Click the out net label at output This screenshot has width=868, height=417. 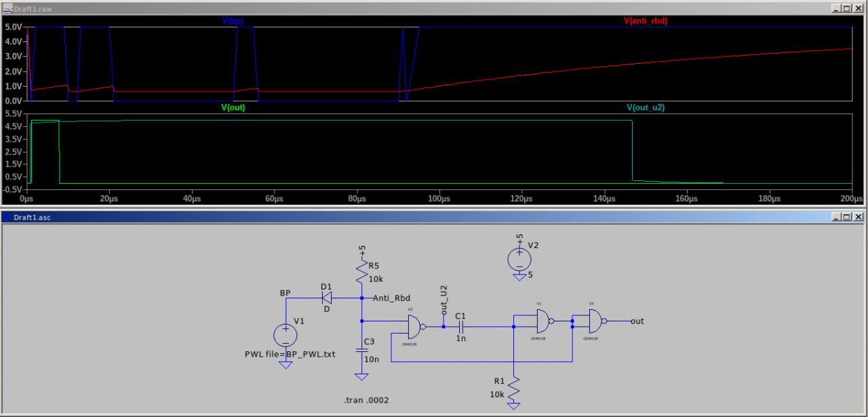coord(637,321)
